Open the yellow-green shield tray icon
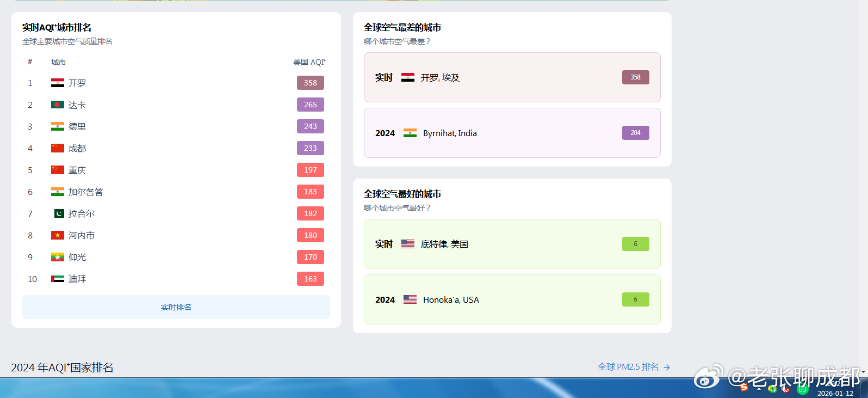The width and height of the screenshot is (868, 398). (772, 388)
